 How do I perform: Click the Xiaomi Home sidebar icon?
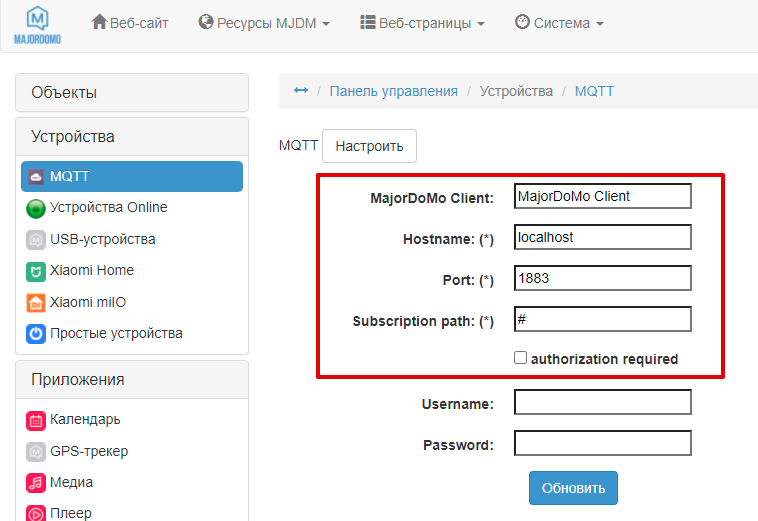36,271
